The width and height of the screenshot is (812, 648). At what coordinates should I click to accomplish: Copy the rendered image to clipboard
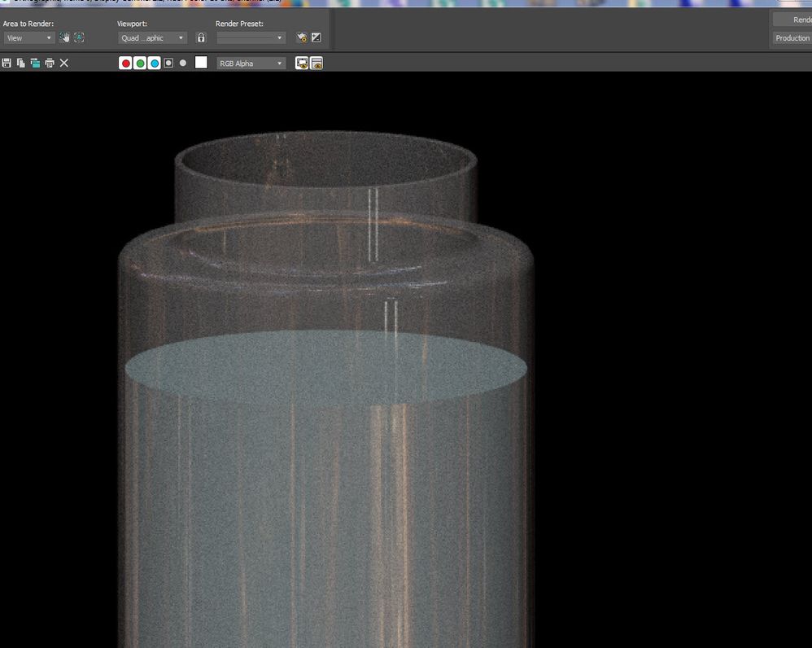pos(20,63)
